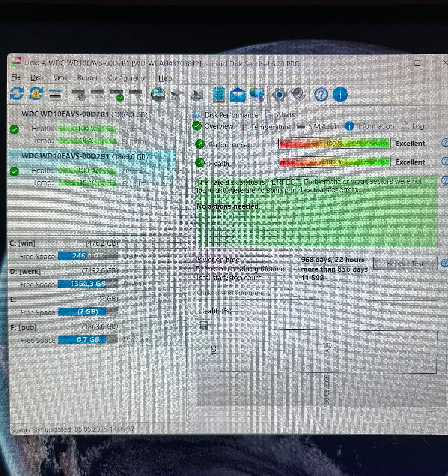448x476 pixels.
Task: Click green check icon beside Disk 4 health
Action: [14, 171]
